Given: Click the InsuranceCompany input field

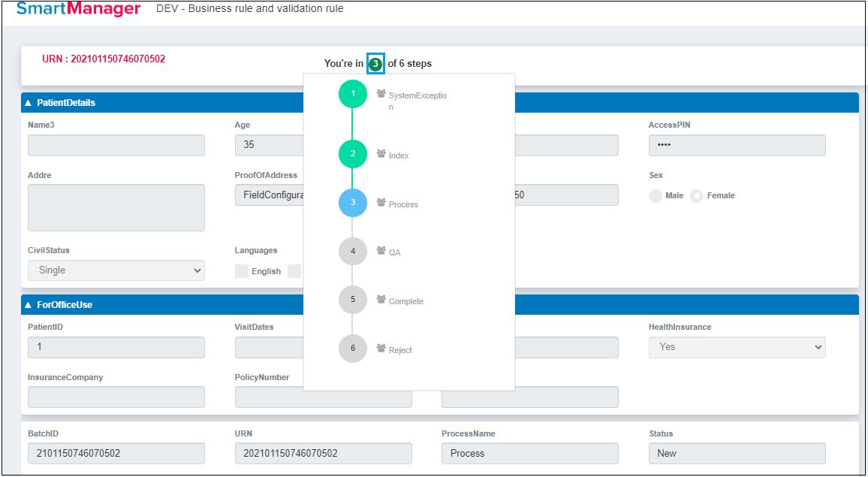Looking at the screenshot, I should point(116,397).
